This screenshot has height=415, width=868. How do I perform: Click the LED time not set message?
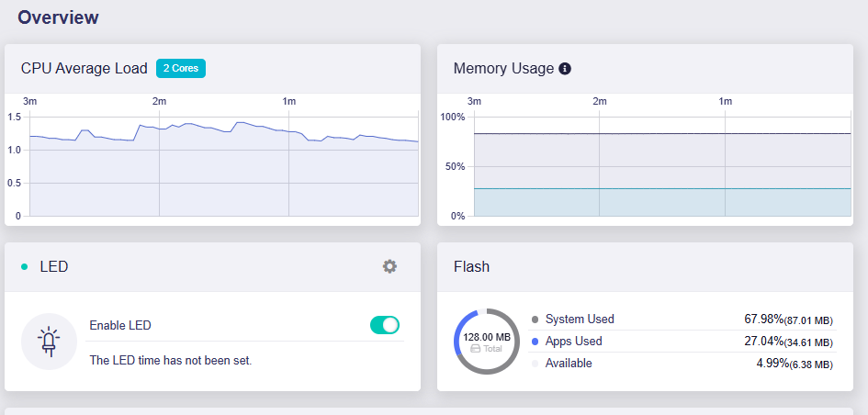pos(170,360)
